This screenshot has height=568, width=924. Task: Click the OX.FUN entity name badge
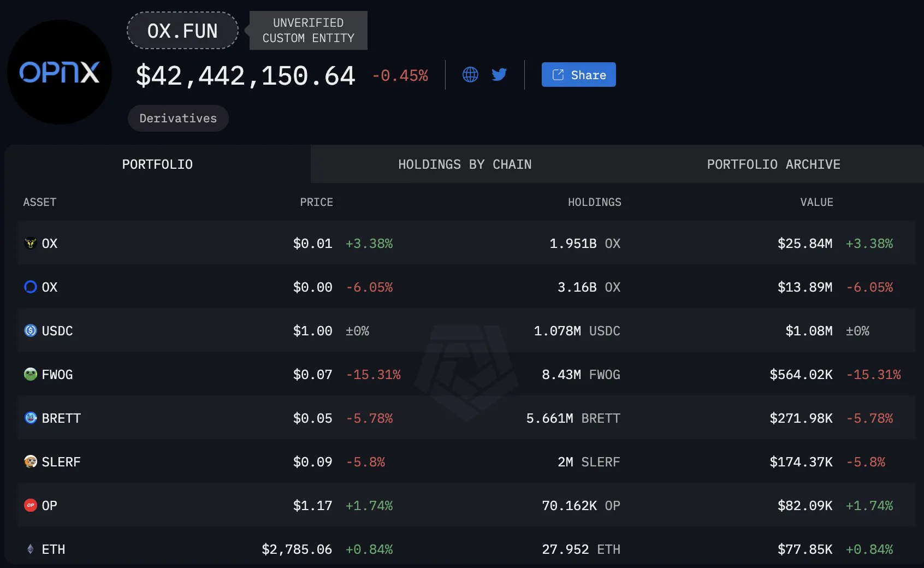pyautogui.click(x=182, y=31)
